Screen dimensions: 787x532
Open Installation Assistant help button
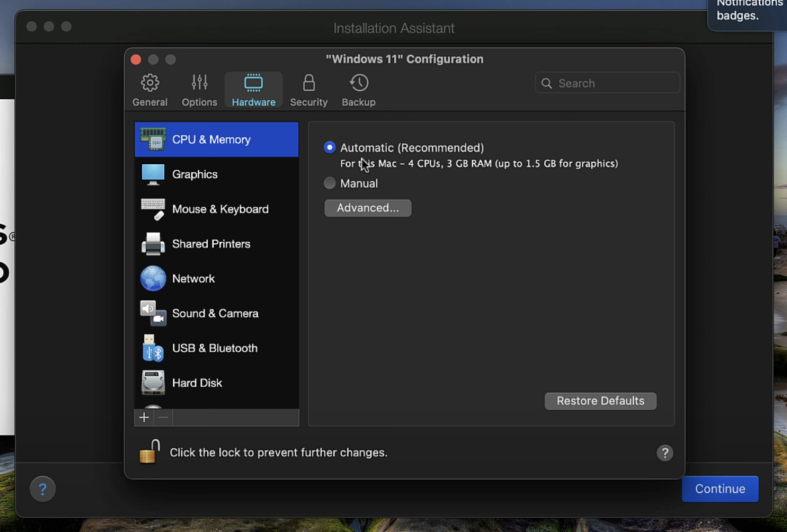click(x=43, y=489)
